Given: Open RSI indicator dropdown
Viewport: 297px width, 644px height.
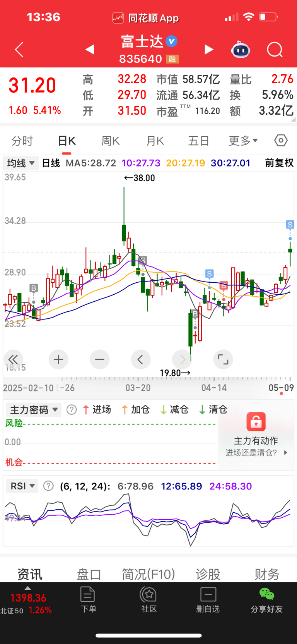Looking at the screenshot, I should [22, 486].
